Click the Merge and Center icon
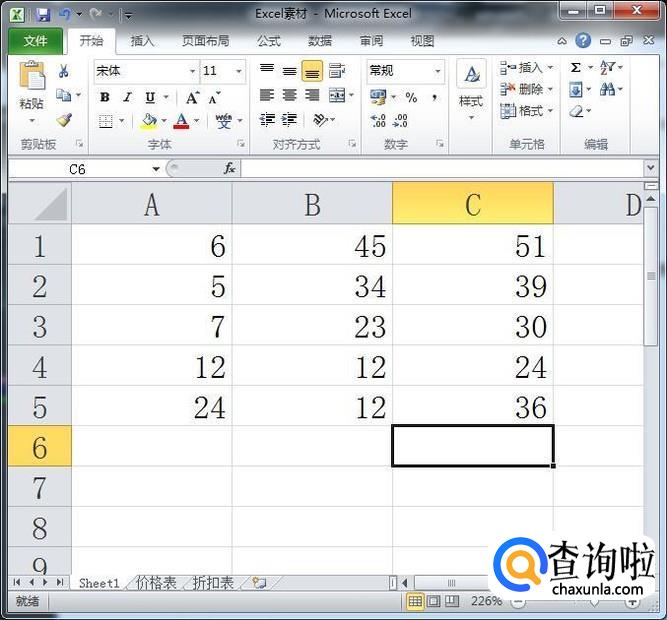This screenshot has height=620, width=667. [x=337, y=96]
